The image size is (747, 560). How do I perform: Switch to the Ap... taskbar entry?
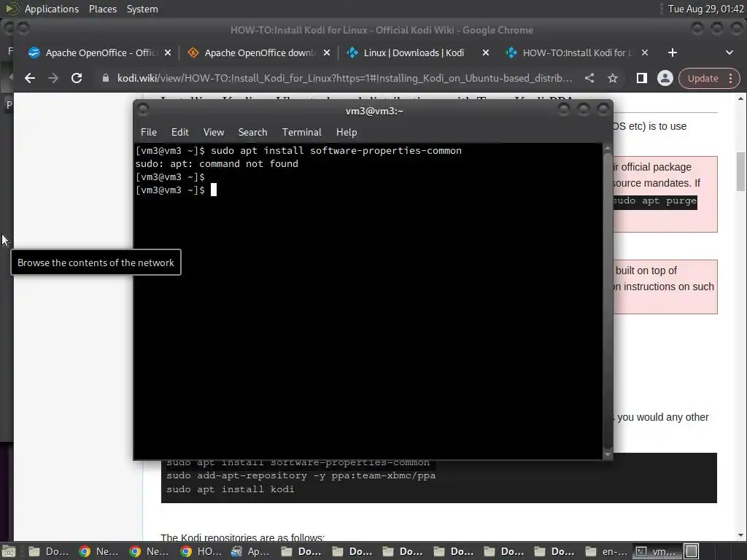251,551
